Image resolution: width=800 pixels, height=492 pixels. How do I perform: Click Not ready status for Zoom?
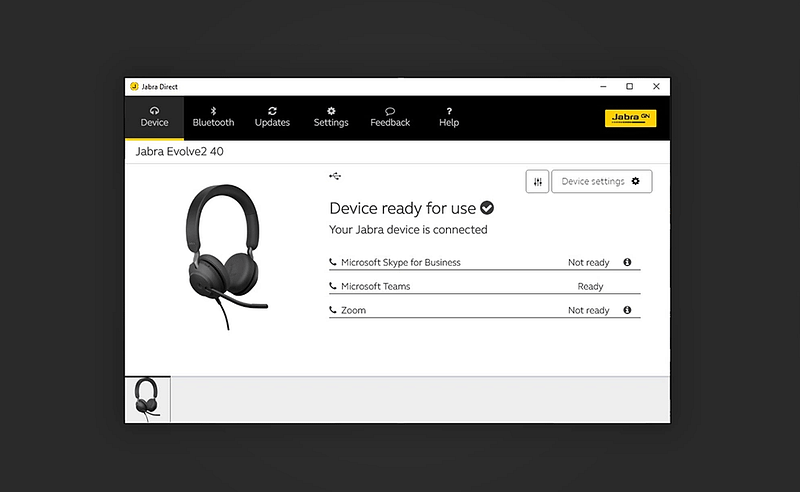point(589,310)
